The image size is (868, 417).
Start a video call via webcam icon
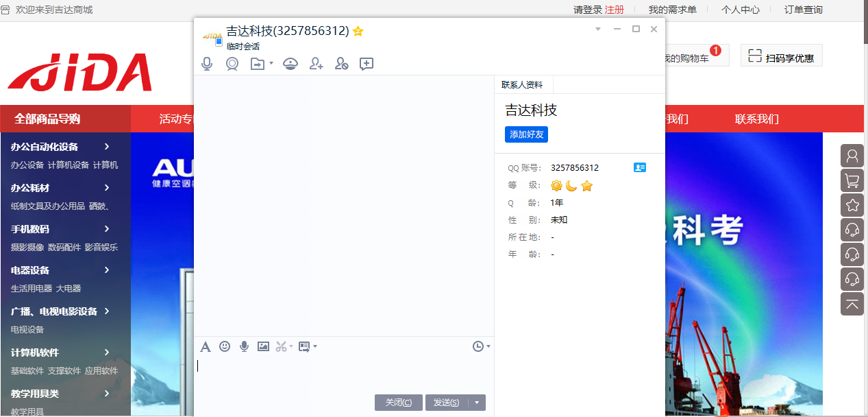point(232,64)
